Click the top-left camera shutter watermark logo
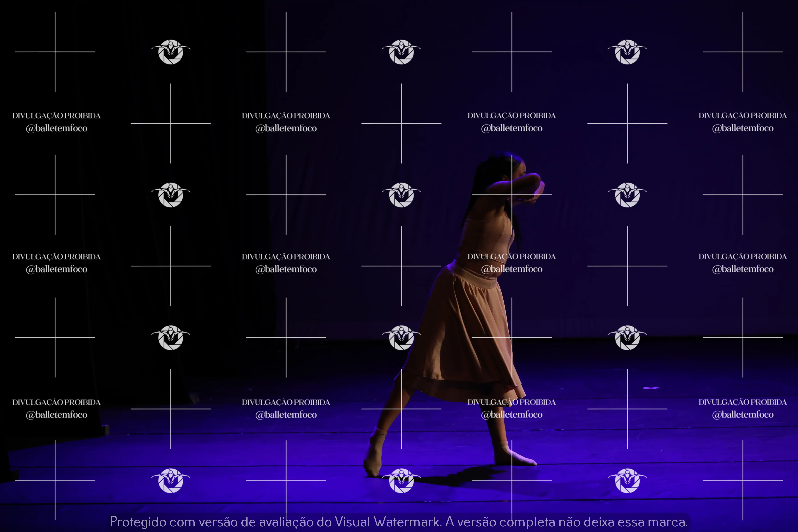The height and width of the screenshot is (532, 798). coord(171,52)
